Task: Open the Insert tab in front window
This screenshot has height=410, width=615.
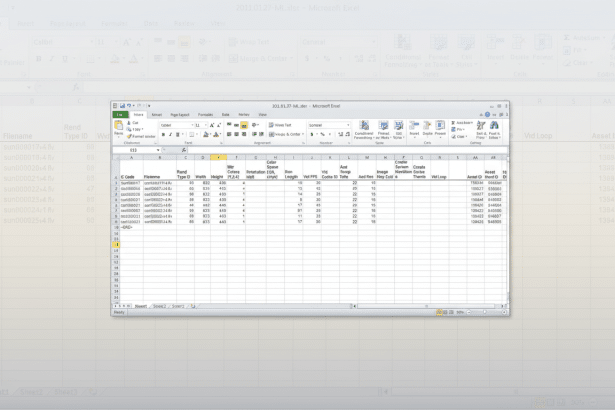Action: (x=156, y=115)
